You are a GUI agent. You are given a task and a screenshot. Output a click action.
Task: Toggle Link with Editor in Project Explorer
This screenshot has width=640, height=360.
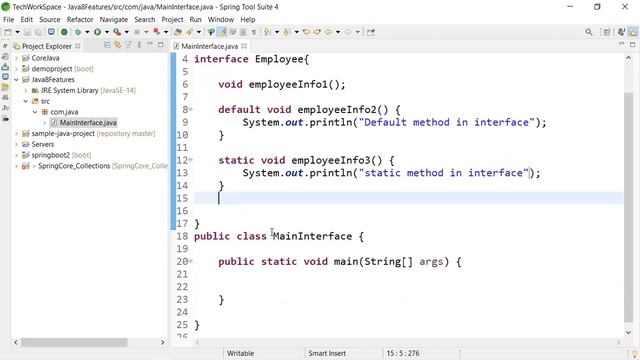[118, 45]
